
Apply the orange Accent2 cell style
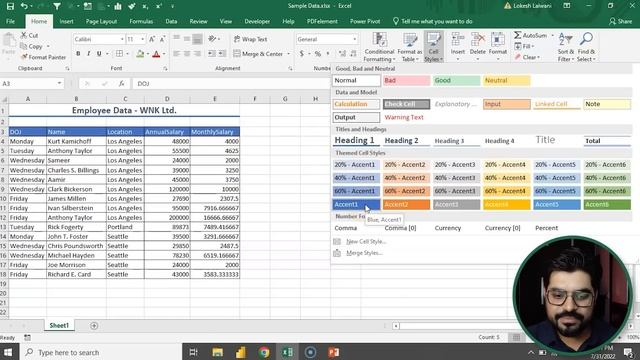(x=406, y=204)
